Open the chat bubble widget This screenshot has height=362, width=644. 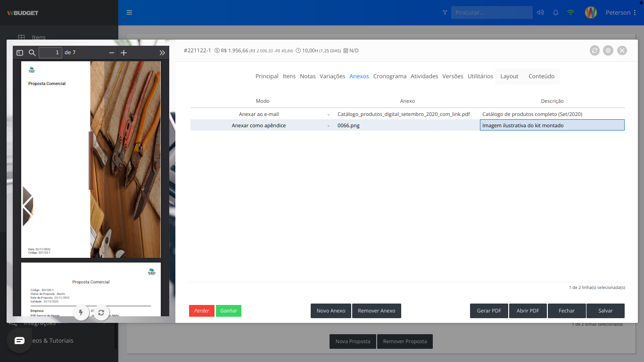pyautogui.click(x=19, y=340)
